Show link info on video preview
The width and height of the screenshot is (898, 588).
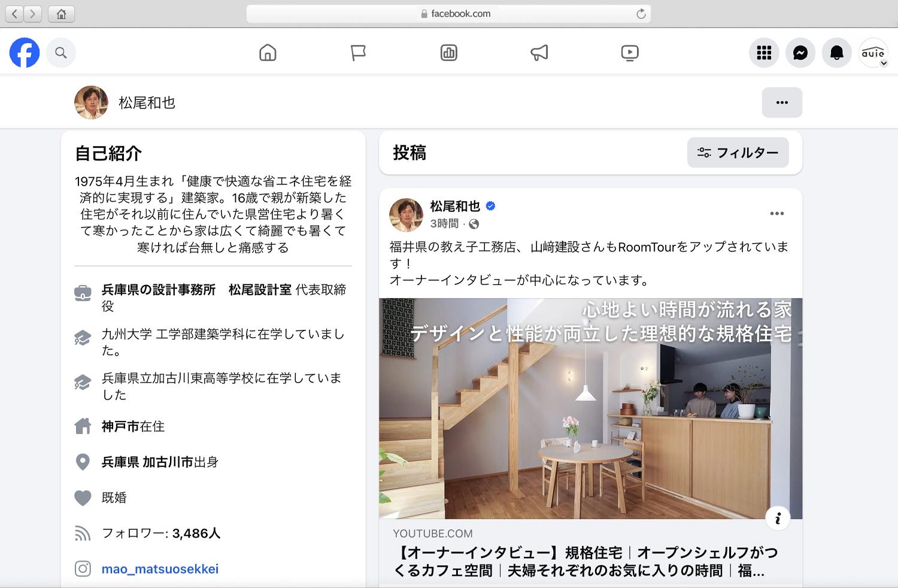[778, 519]
